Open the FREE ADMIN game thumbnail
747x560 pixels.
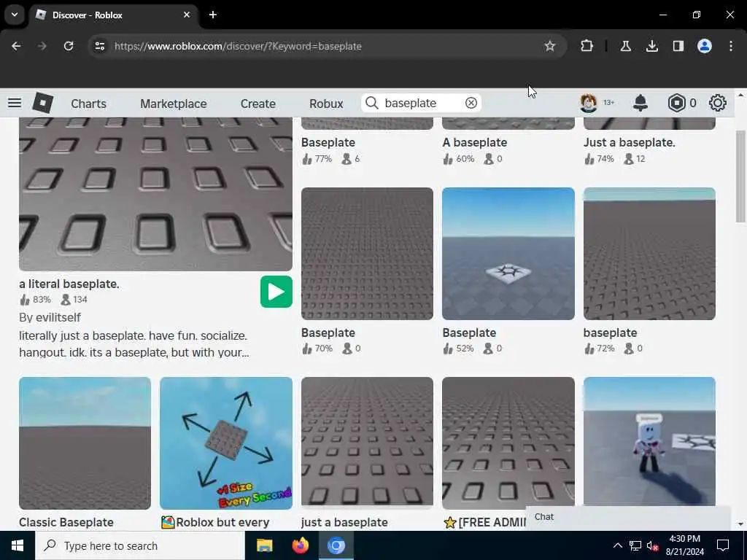[x=508, y=443]
